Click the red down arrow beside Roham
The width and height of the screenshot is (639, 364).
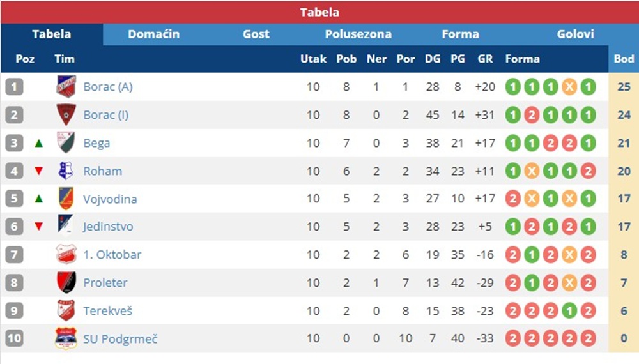[39, 171]
